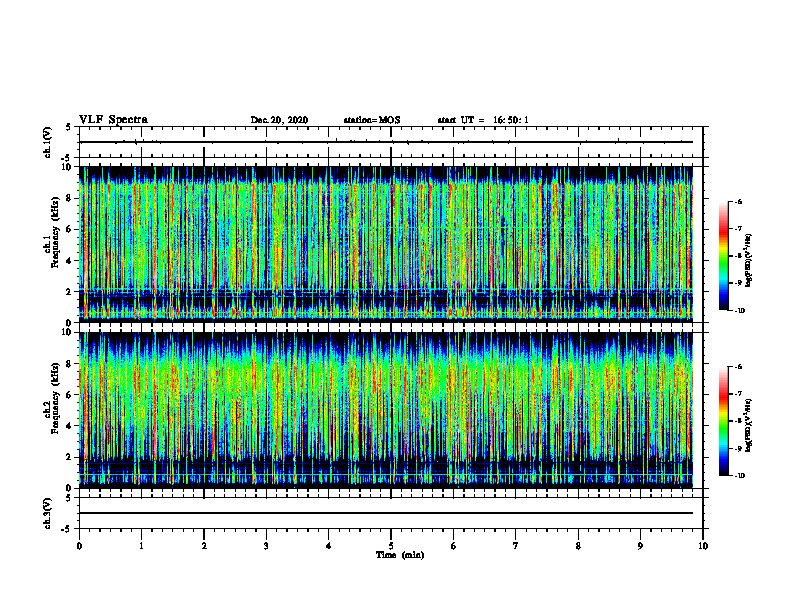Click the "ch.3(V)" waveform axis label
The image size is (792, 612).
48,513
